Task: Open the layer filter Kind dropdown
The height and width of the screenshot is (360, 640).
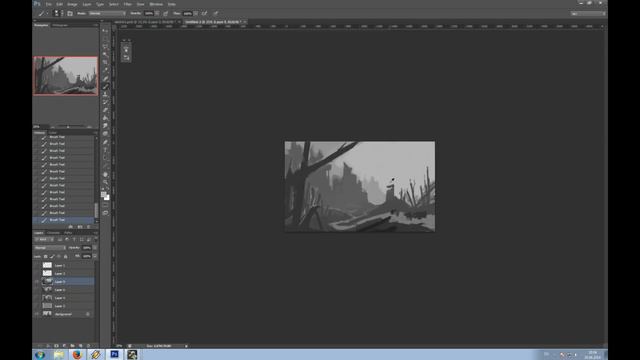Action: click(x=44, y=240)
